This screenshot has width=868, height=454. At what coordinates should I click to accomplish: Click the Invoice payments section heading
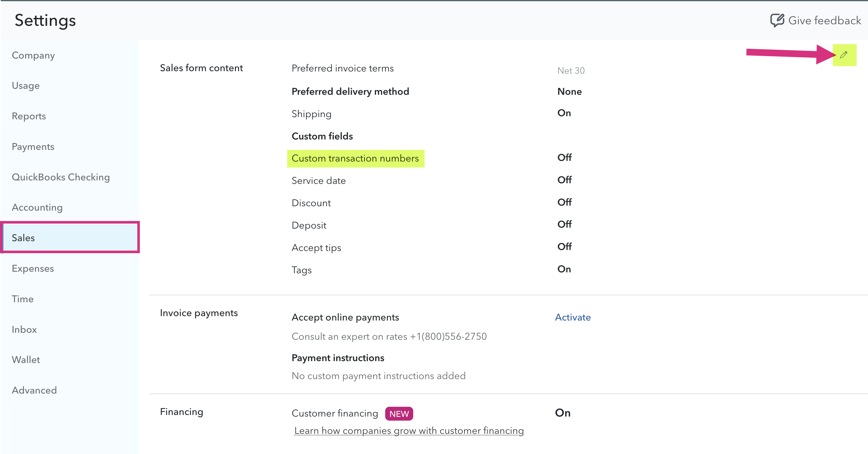199,313
